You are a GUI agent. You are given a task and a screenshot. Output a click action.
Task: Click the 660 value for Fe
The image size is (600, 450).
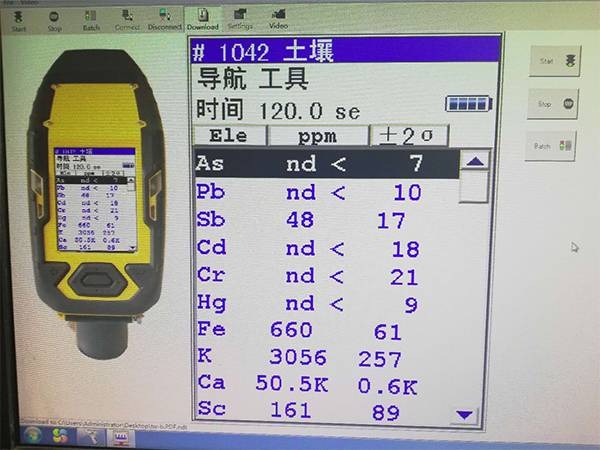click(291, 330)
